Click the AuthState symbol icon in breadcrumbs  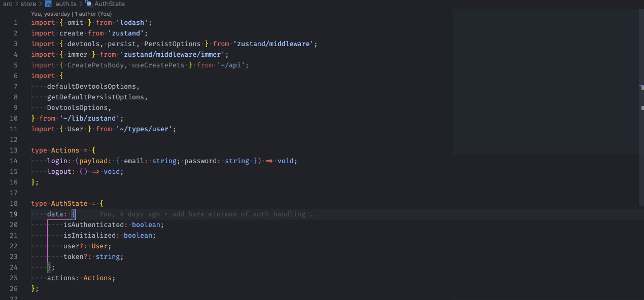[x=89, y=4]
